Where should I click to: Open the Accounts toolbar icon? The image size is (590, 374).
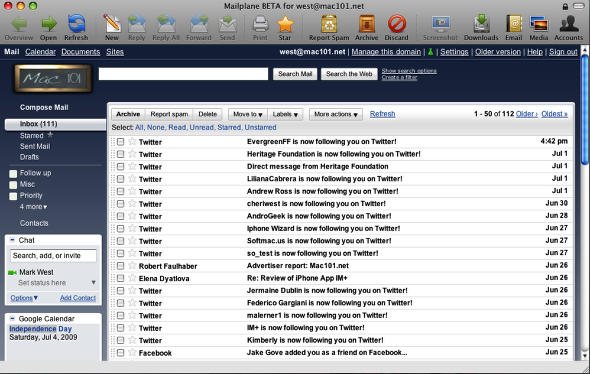point(569,24)
